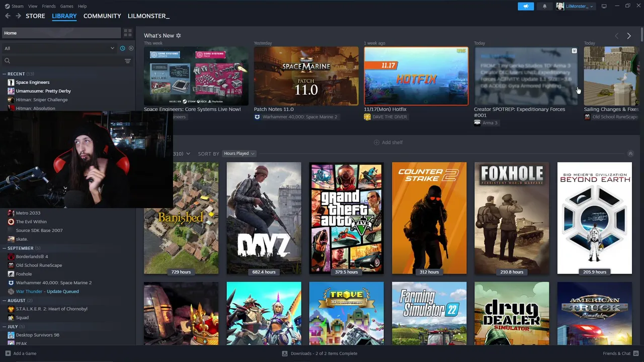Open the 11/17 Hotfix news card
Viewport: 644px width, 362px height.
tap(416, 76)
